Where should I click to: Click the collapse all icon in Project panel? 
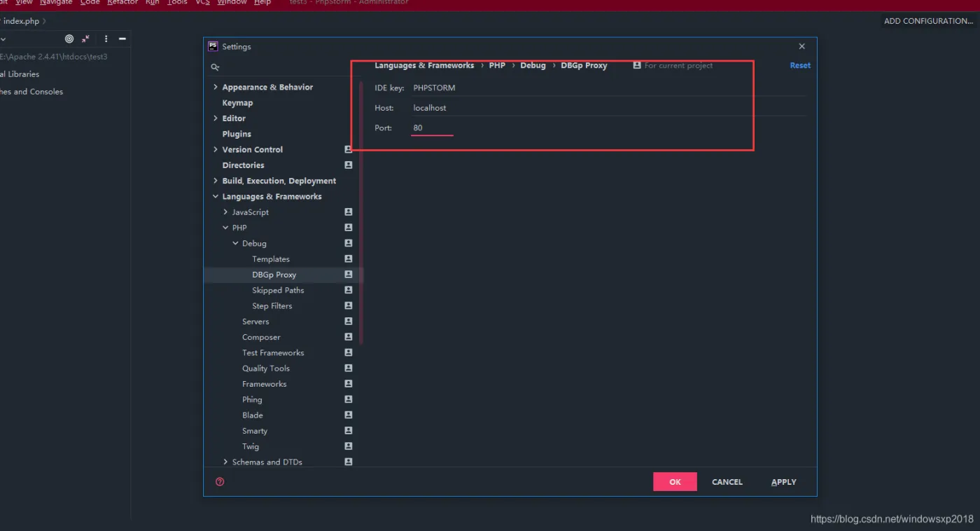(x=85, y=39)
